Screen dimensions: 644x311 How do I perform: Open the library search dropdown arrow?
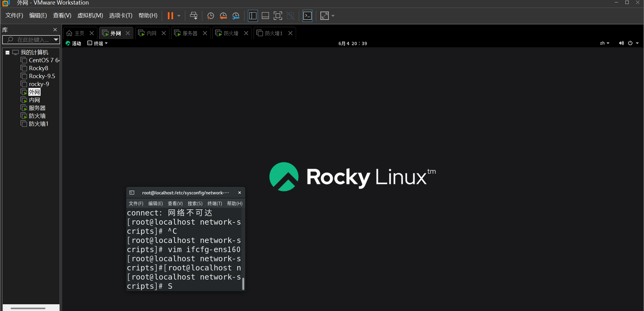[x=56, y=40]
